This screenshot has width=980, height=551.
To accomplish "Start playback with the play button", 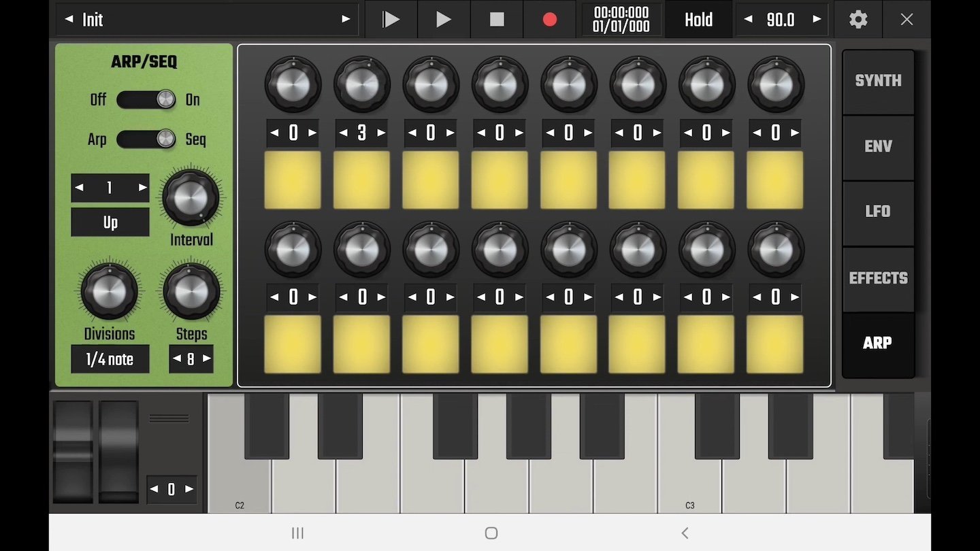I will pyautogui.click(x=443, y=20).
